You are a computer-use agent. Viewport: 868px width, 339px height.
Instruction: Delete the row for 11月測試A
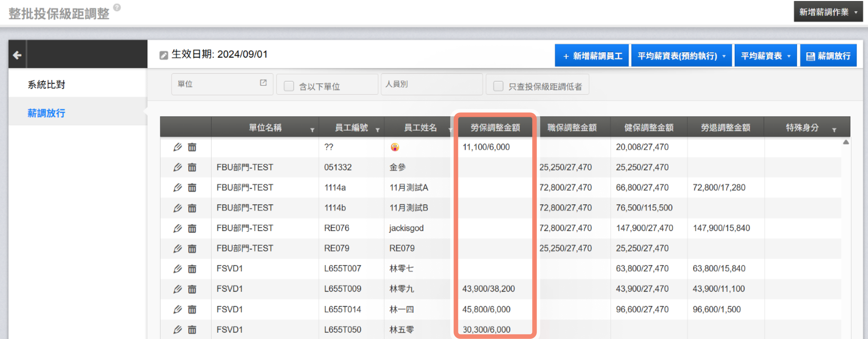click(192, 188)
